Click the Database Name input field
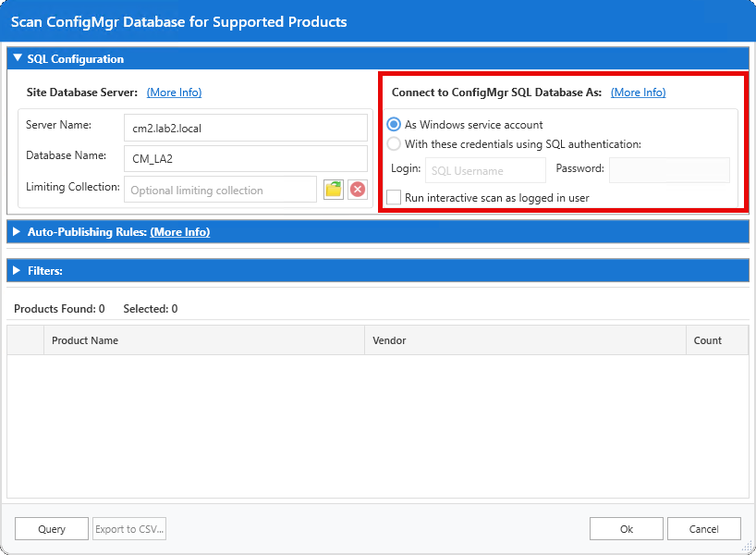 [245, 158]
